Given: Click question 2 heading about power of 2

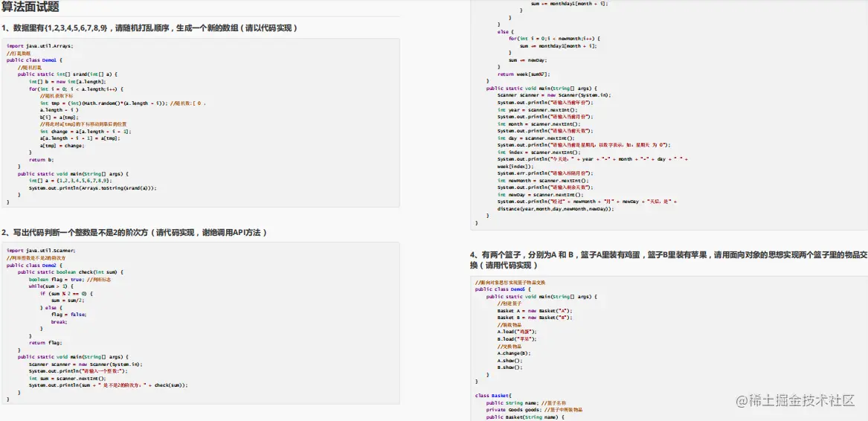Looking at the screenshot, I should pos(135,233).
